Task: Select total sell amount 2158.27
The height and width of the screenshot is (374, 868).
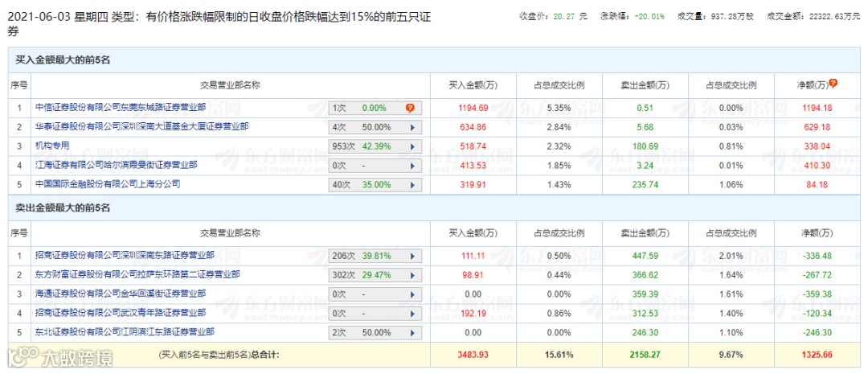Action: coord(645,354)
